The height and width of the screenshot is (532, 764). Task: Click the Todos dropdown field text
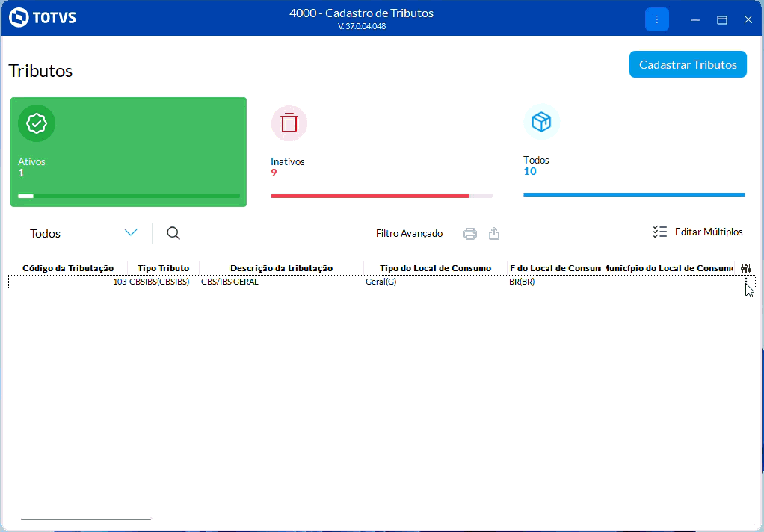(46, 233)
